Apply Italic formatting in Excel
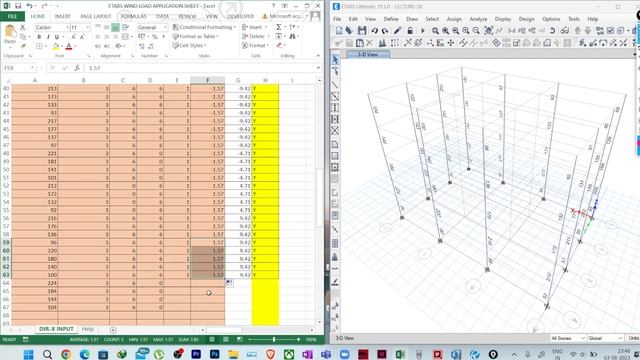This screenshot has width=640, height=360. coord(48,37)
